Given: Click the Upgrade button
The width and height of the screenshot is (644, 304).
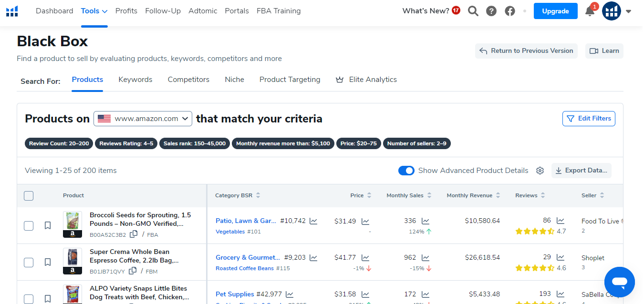Looking at the screenshot, I should (x=556, y=11).
